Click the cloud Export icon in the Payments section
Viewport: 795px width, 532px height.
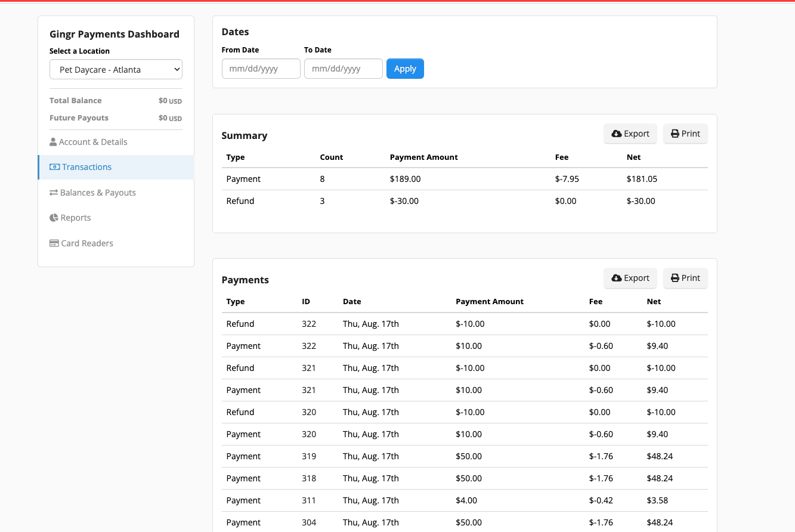tap(617, 278)
